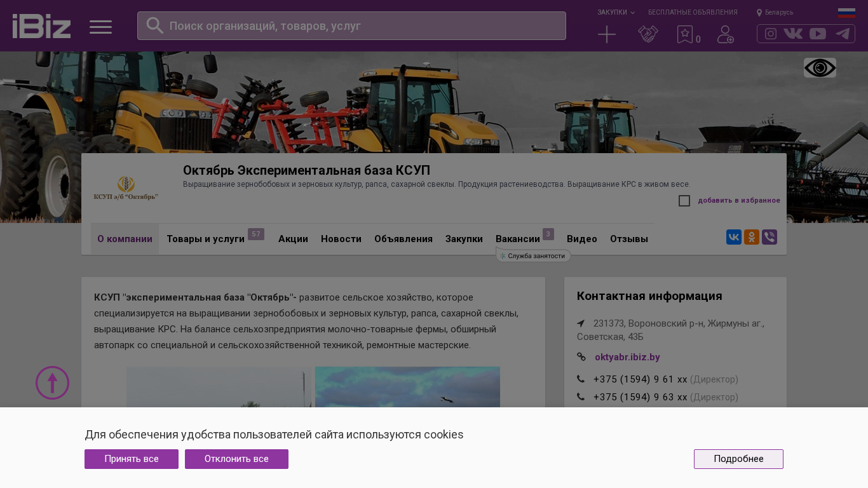This screenshot has width=868, height=488.
Task: Open the 'О компании' tab
Action: (125, 239)
